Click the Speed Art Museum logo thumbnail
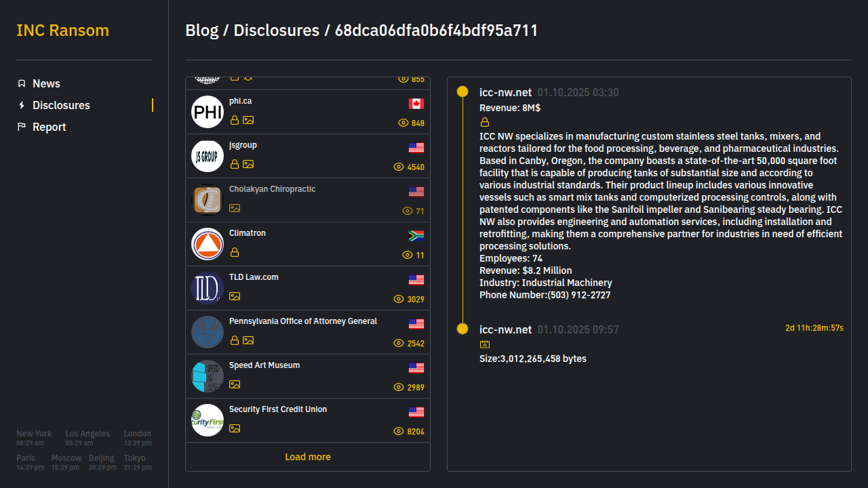 point(208,376)
